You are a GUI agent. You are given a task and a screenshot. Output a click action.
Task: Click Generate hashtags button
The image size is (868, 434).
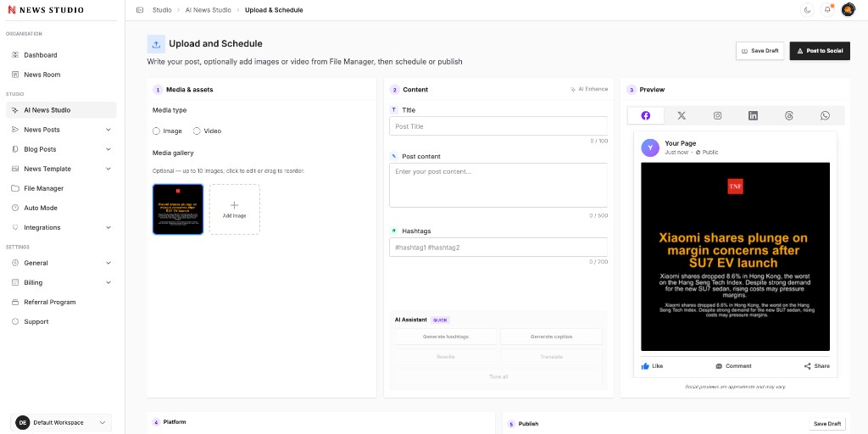tap(446, 337)
